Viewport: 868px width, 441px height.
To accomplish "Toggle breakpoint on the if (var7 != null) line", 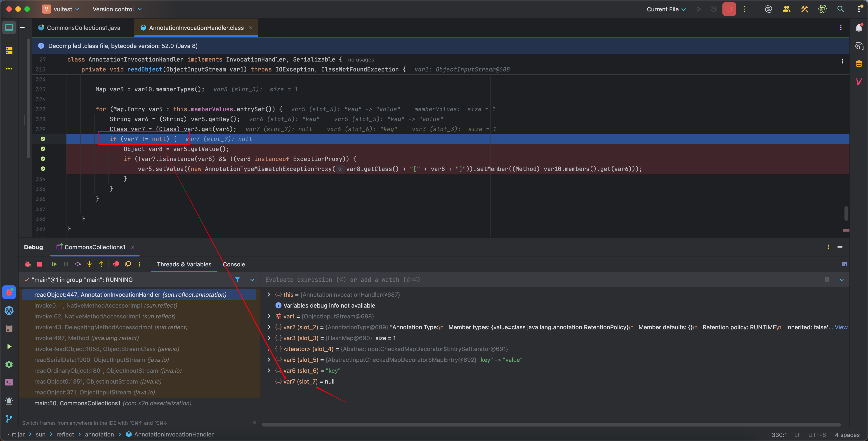I will point(43,139).
